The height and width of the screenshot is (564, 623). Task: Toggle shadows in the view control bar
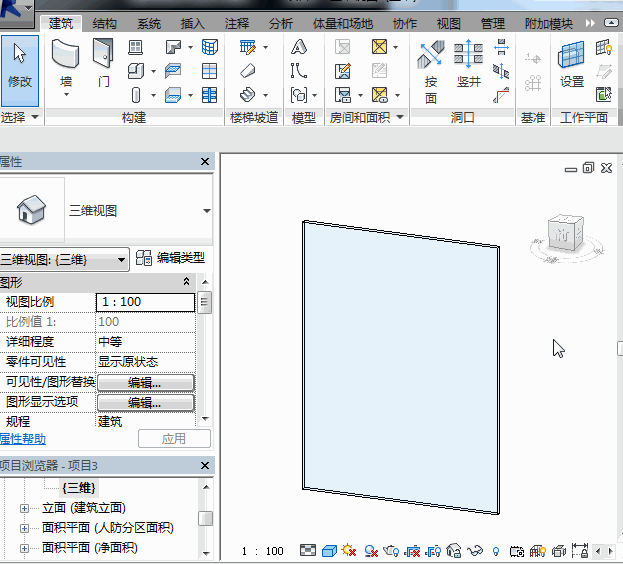[x=368, y=551]
